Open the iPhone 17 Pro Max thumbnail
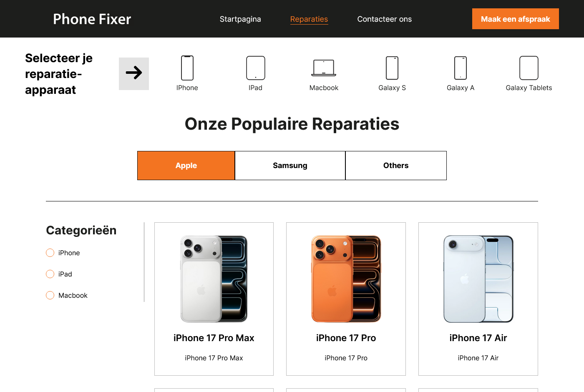 pyautogui.click(x=214, y=279)
